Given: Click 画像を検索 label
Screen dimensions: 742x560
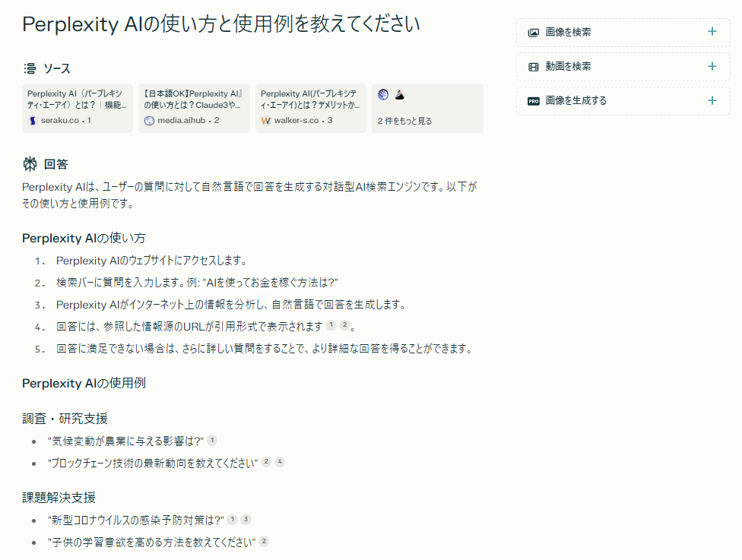Looking at the screenshot, I should pos(568,32).
